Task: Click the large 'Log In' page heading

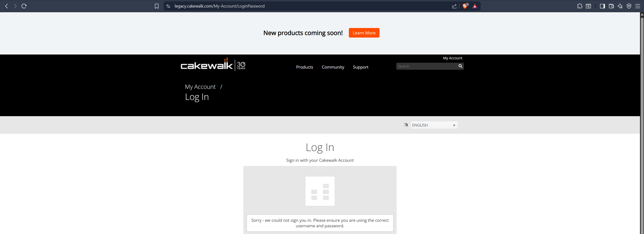Action: pos(320,147)
